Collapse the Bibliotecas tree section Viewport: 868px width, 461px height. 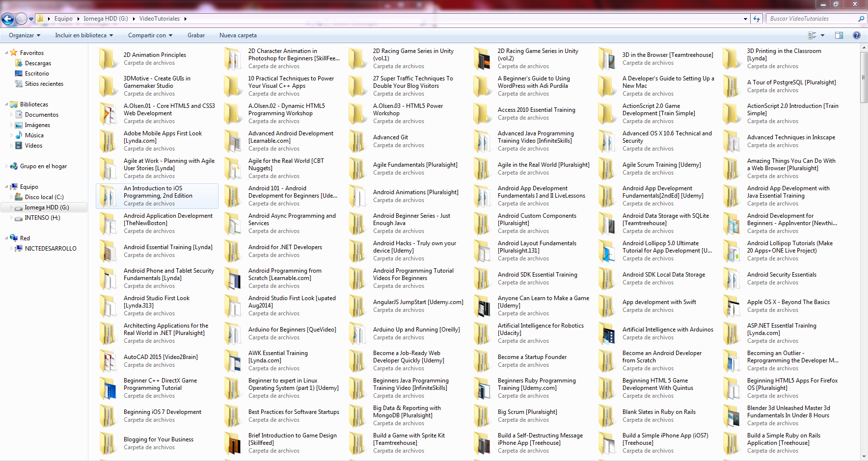6,104
